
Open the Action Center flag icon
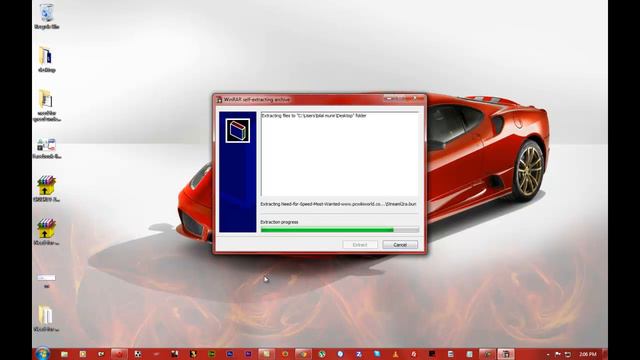558,354
